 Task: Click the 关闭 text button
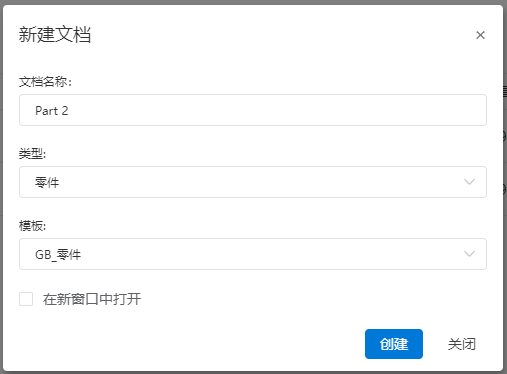click(462, 344)
